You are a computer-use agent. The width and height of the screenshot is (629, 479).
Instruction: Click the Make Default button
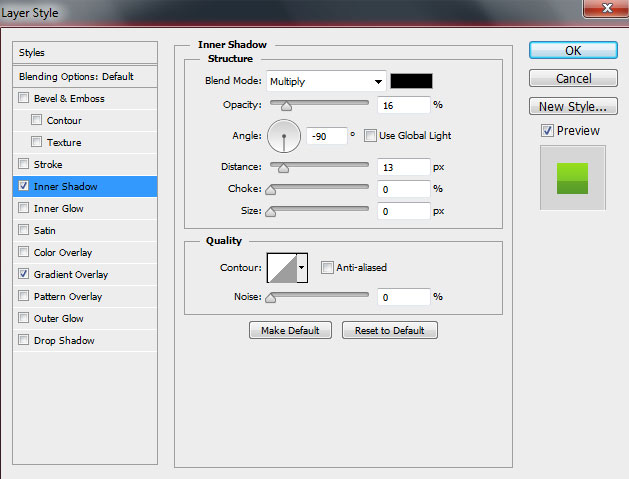(x=290, y=330)
